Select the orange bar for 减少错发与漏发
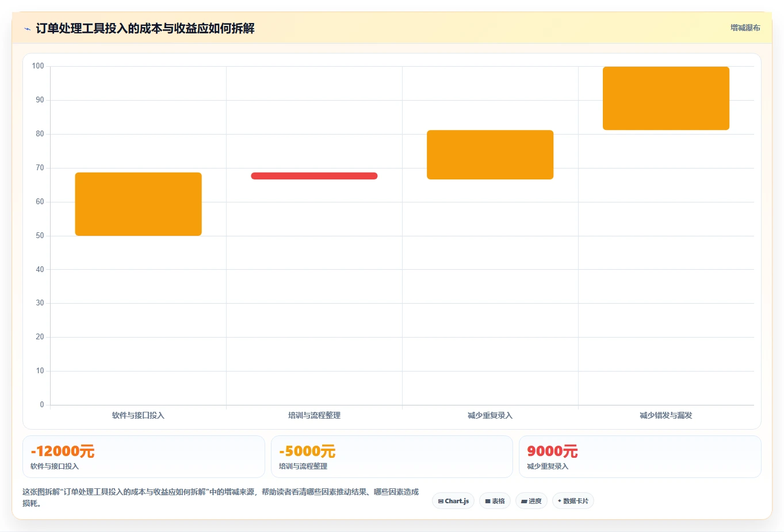Viewport: 784px width, 532px height. tap(666, 98)
